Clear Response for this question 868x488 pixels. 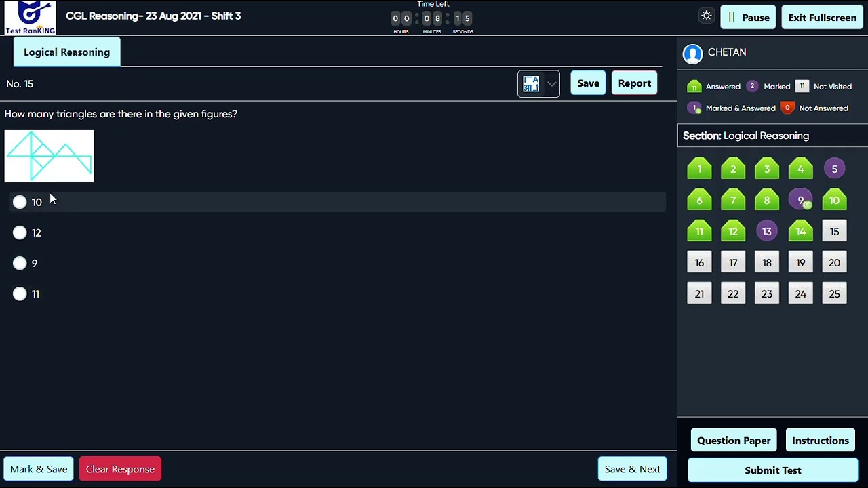pos(120,469)
